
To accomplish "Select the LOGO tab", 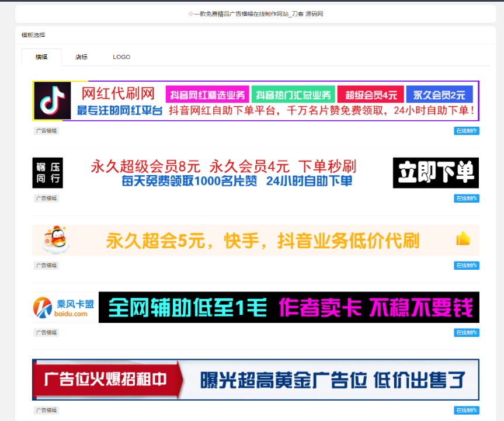I will coord(121,57).
